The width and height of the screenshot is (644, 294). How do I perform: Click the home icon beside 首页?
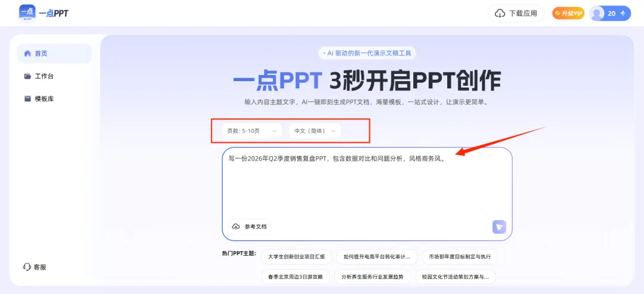click(27, 54)
